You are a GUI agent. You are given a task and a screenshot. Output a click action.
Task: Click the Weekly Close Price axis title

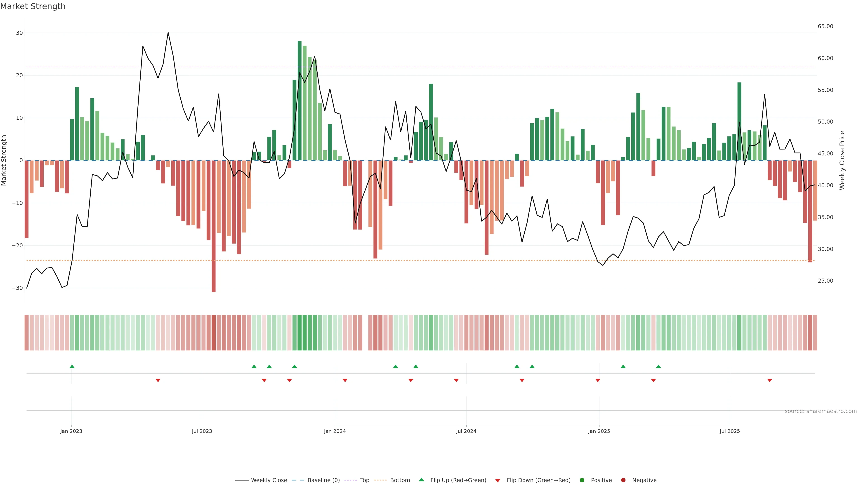click(842, 160)
